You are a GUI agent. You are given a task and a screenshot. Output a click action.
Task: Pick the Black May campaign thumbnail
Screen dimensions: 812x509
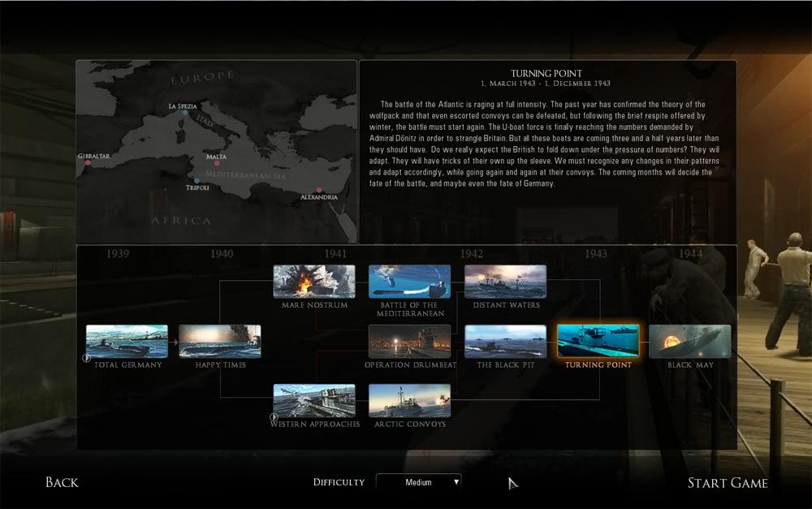689,341
